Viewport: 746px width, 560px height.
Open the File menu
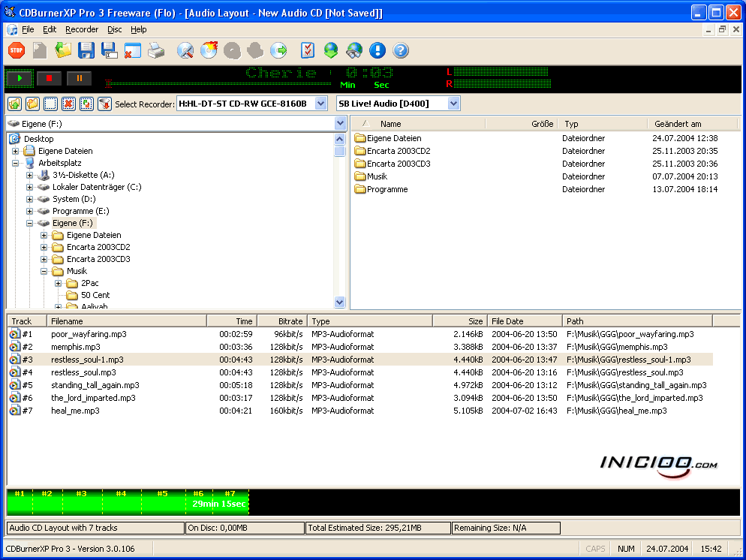tap(28, 29)
